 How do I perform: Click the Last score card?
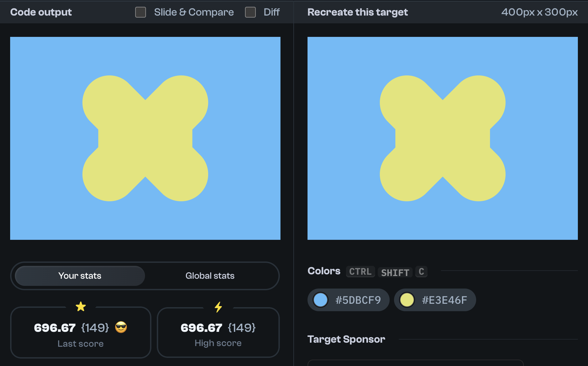coord(81,332)
